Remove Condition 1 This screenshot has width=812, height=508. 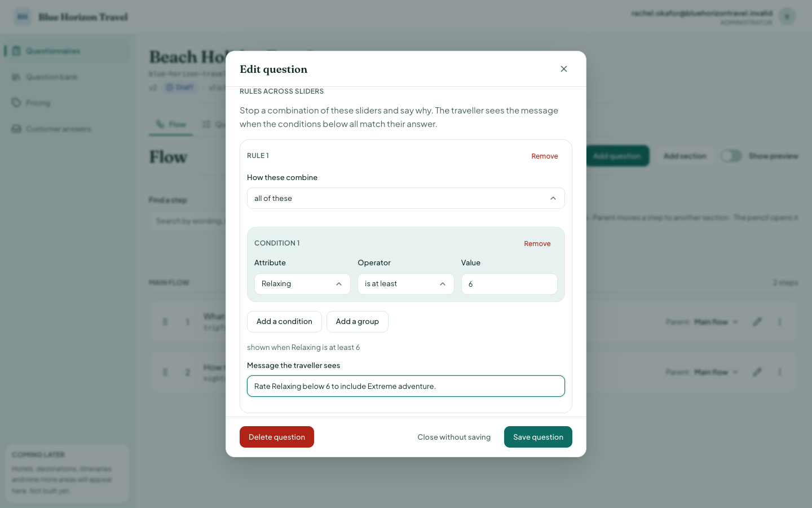point(537,244)
